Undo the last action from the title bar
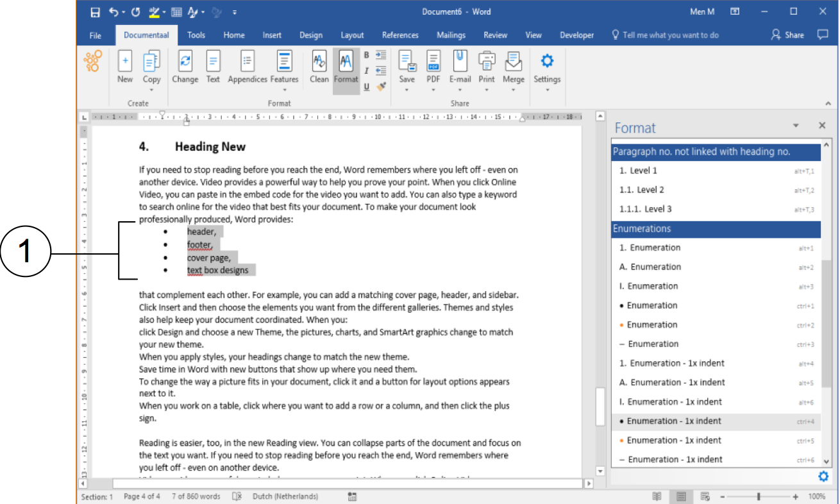840x504 pixels. pos(113,12)
